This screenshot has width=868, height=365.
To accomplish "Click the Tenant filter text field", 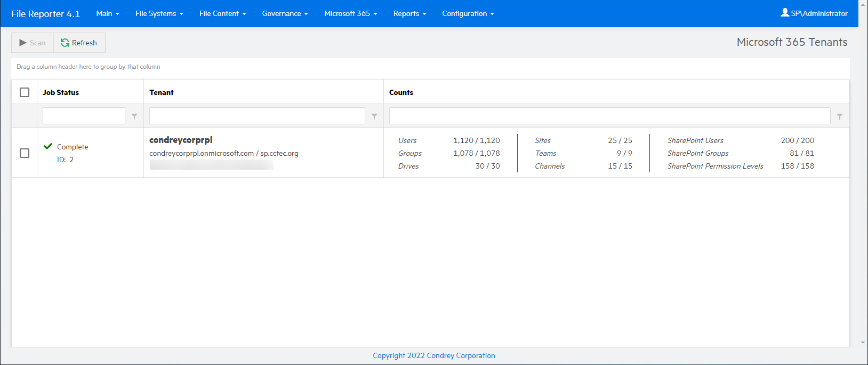I will 257,116.
